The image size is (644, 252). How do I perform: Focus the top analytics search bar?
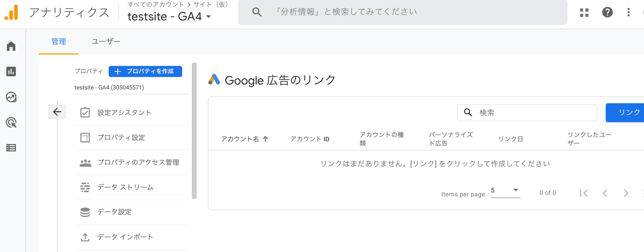[402, 12]
